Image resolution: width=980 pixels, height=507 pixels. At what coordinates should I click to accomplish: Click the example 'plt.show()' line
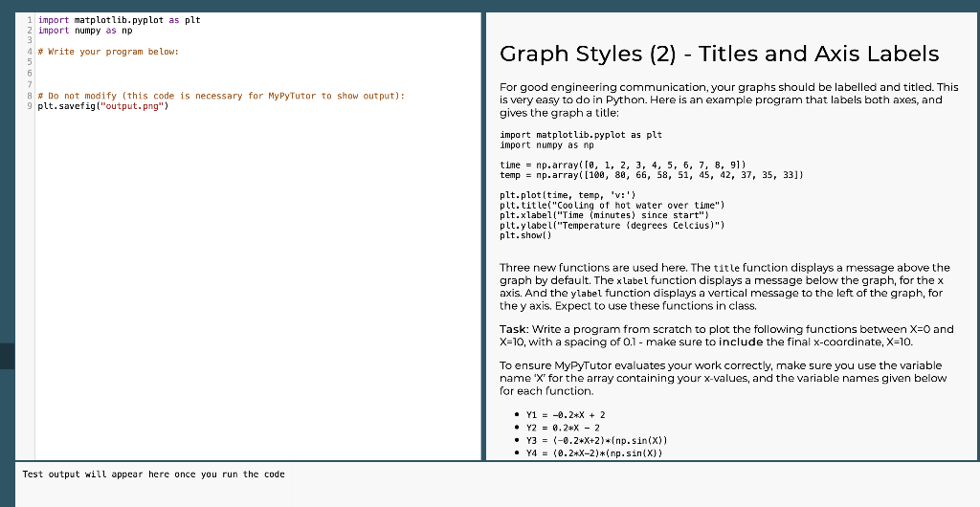pyautogui.click(x=526, y=235)
